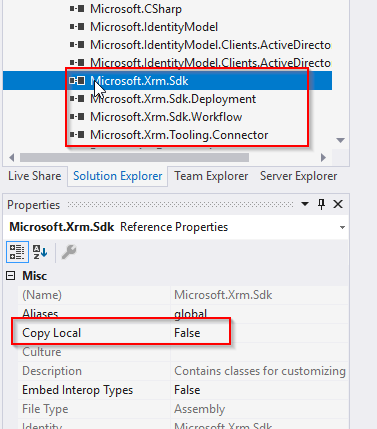Click the Microsoft.Xrm.Sdk.Deployment reference icon
377x429 pixels.
tap(77, 99)
